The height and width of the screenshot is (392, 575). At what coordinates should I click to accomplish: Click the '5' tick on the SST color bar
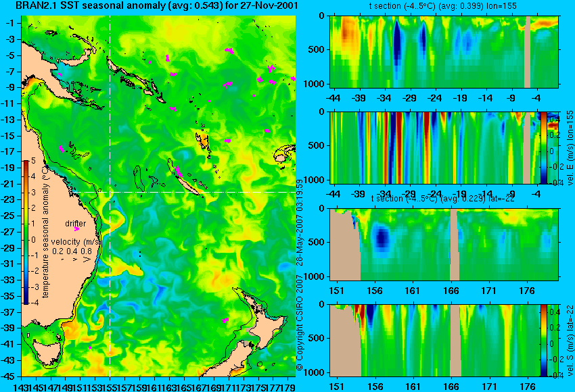point(33,160)
